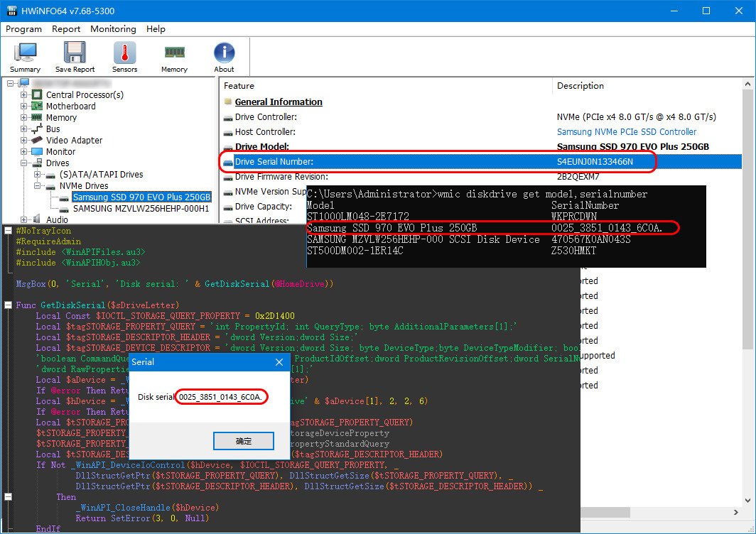Screen dimensions: 756x534
Task: Click the HWiNFO64 title bar app icon
Action: coord(11,11)
